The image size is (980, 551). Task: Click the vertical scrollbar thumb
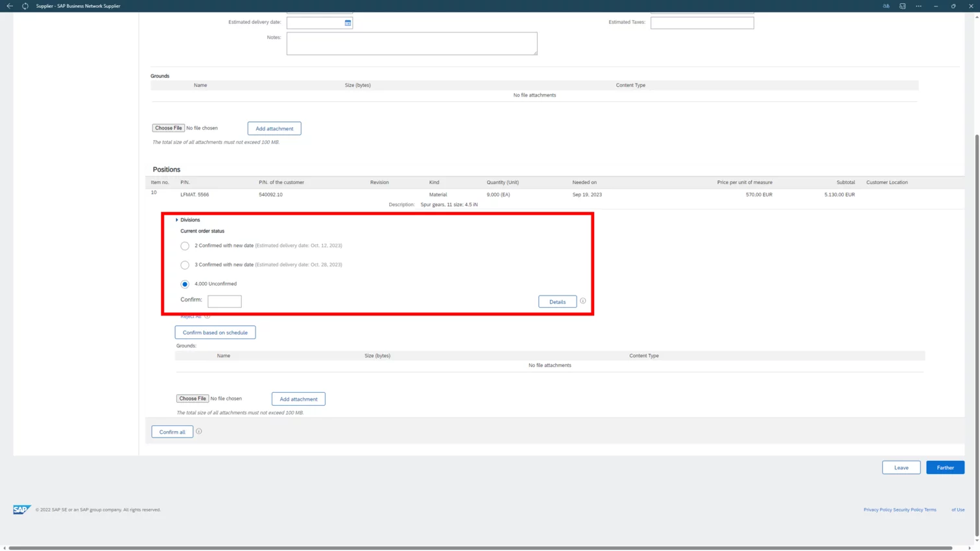(976, 334)
